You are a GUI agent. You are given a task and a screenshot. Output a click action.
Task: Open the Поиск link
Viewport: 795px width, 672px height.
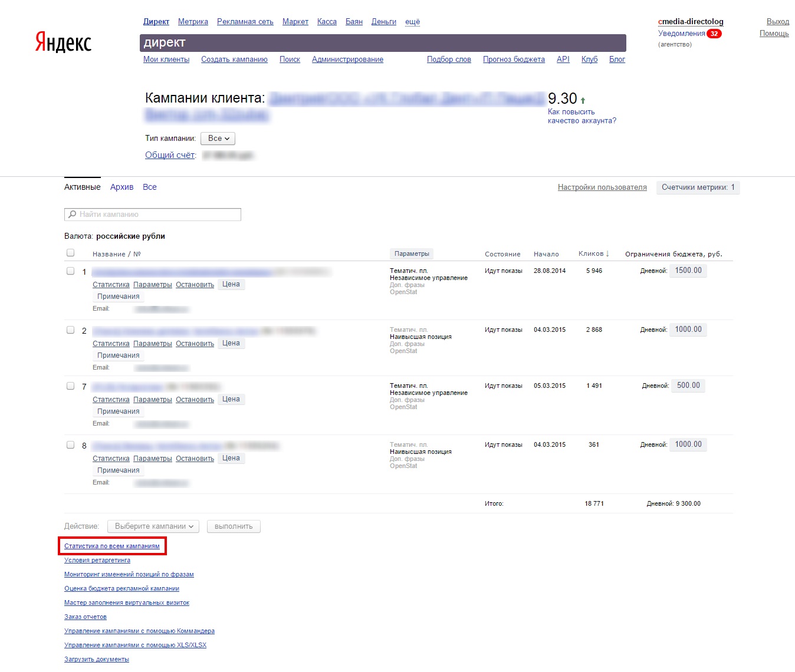(x=290, y=60)
